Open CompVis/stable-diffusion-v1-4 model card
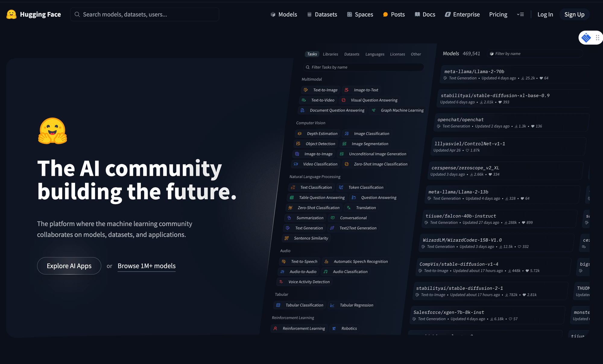This screenshot has height=364, width=603. [x=494, y=267]
